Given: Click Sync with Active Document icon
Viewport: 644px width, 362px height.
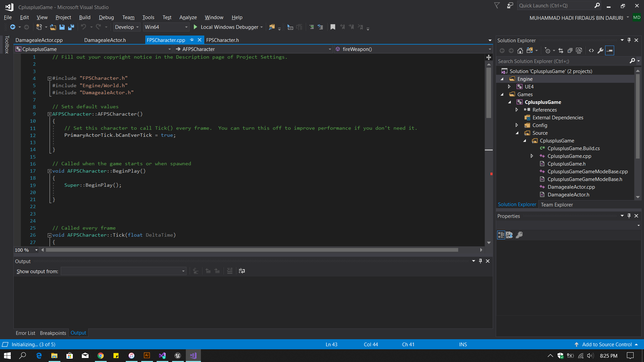Looking at the screenshot, I should point(561,51).
